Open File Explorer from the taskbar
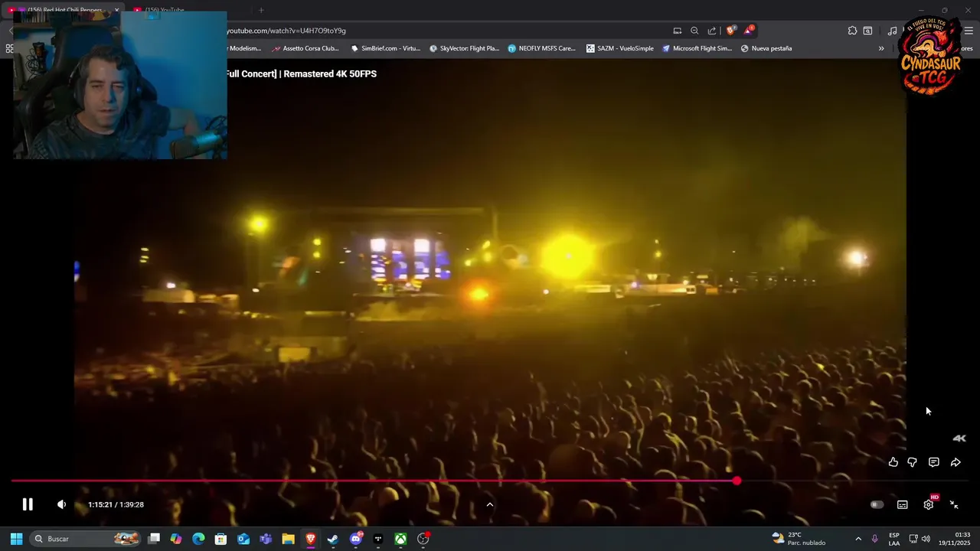 (288, 539)
